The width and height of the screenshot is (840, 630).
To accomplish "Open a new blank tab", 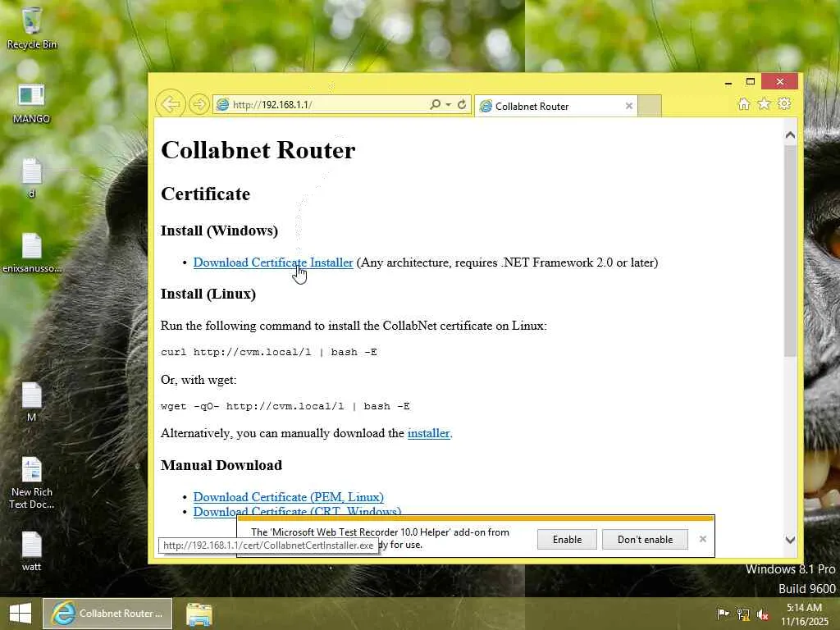I will (x=650, y=106).
